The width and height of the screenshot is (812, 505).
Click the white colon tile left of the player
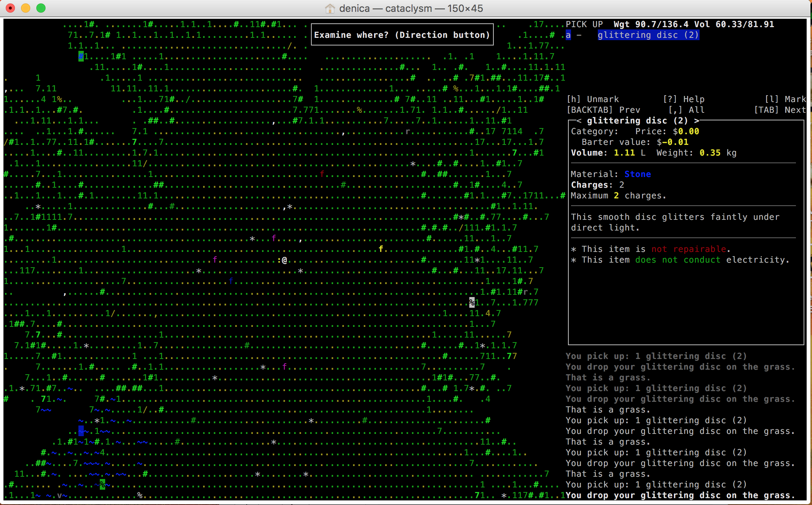[279, 260]
